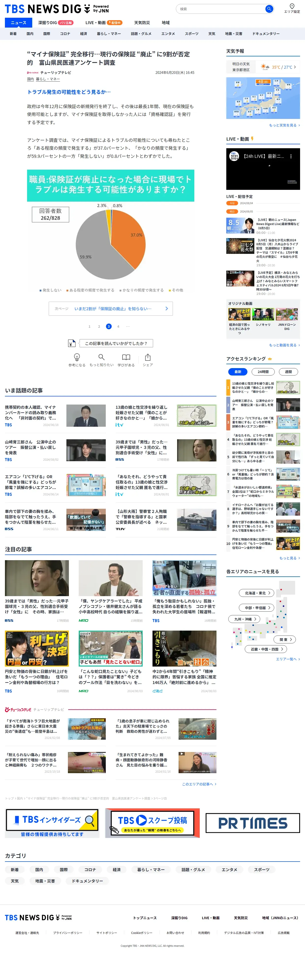Viewport: 305px width, 980px height.
Task: Open the もっと動画を見る link
Action: tap(284, 345)
